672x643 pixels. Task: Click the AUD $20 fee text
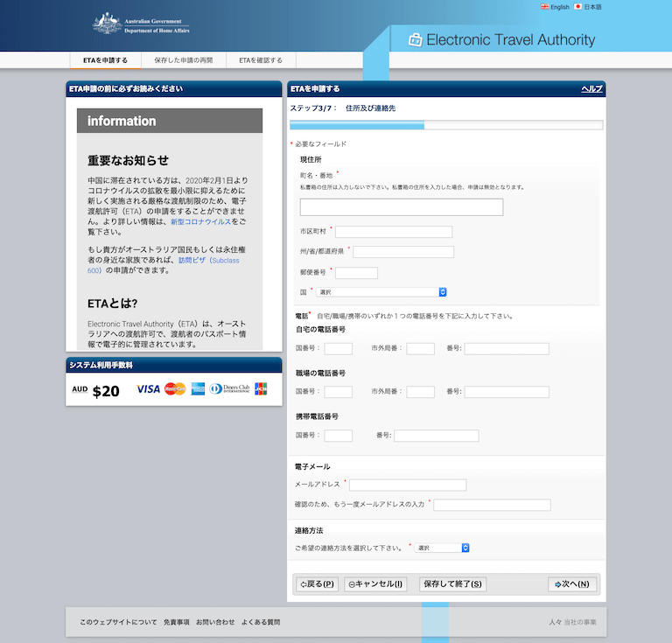coord(95,391)
